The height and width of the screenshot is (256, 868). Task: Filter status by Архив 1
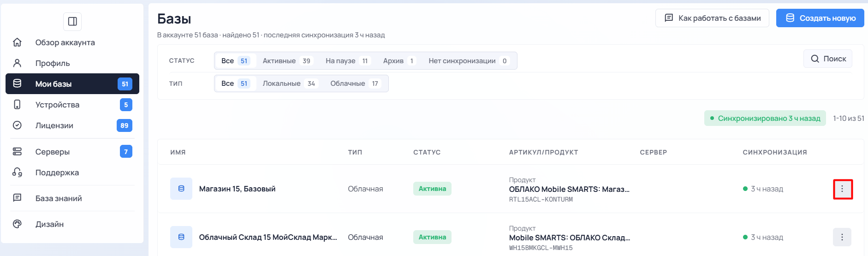[x=399, y=61]
